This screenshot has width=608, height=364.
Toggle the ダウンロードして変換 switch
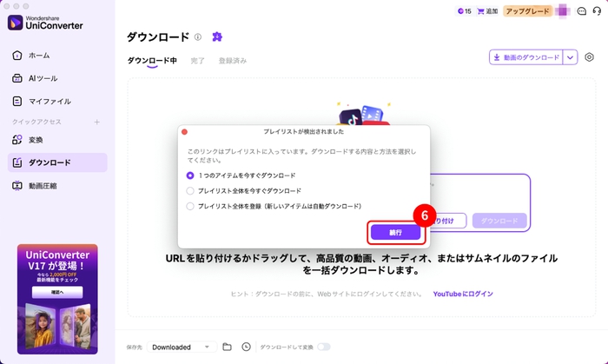pyautogui.click(x=323, y=347)
